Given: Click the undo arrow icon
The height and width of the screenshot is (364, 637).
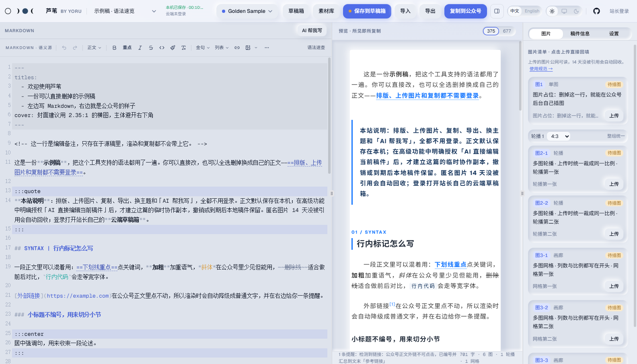Looking at the screenshot, I should pos(64,47).
